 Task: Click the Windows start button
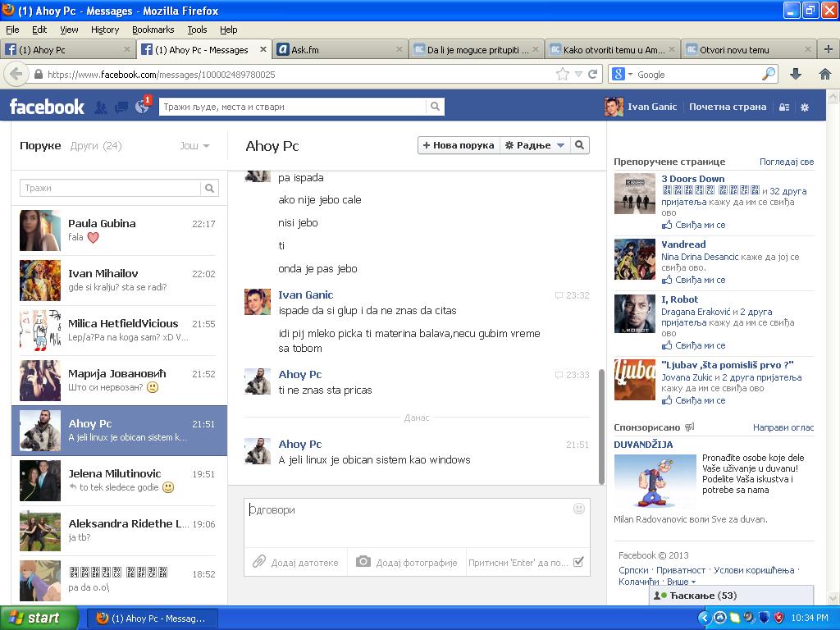pyautogui.click(x=38, y=618)
